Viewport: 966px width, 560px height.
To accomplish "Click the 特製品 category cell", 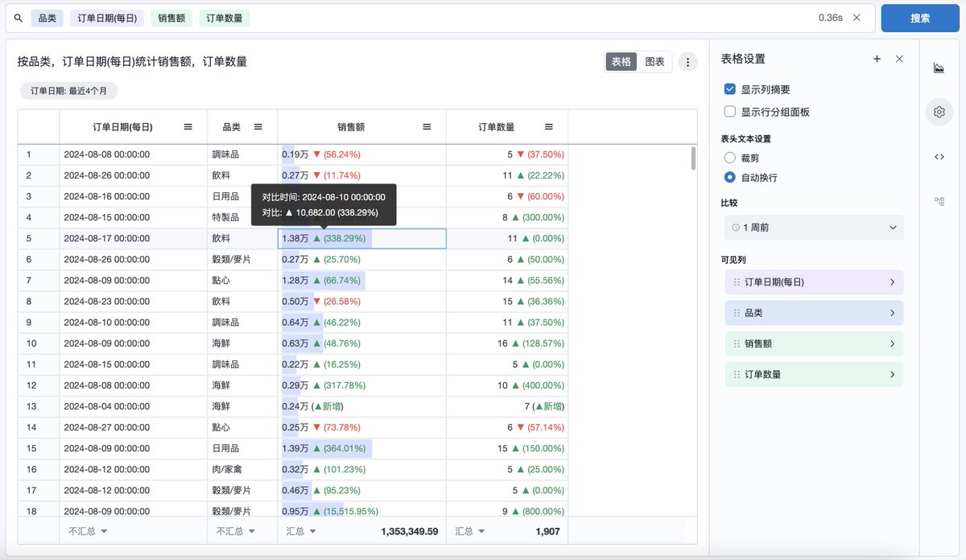I will 242,217.
